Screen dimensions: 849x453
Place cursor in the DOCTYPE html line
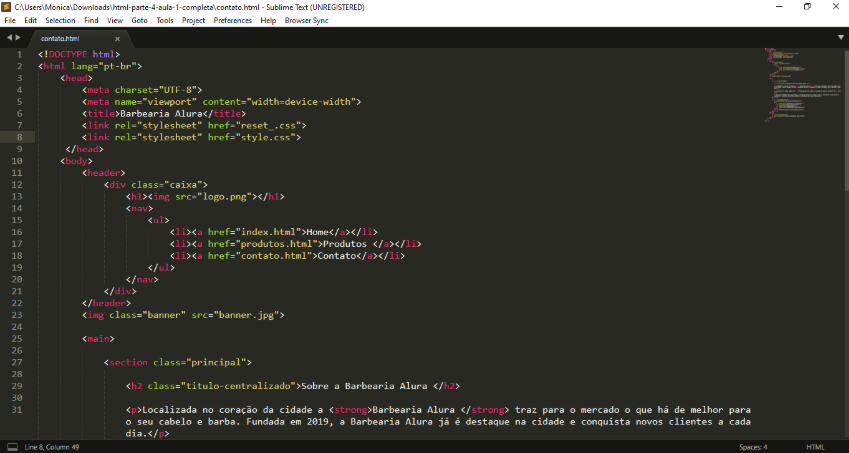click(x=79, y=54)
